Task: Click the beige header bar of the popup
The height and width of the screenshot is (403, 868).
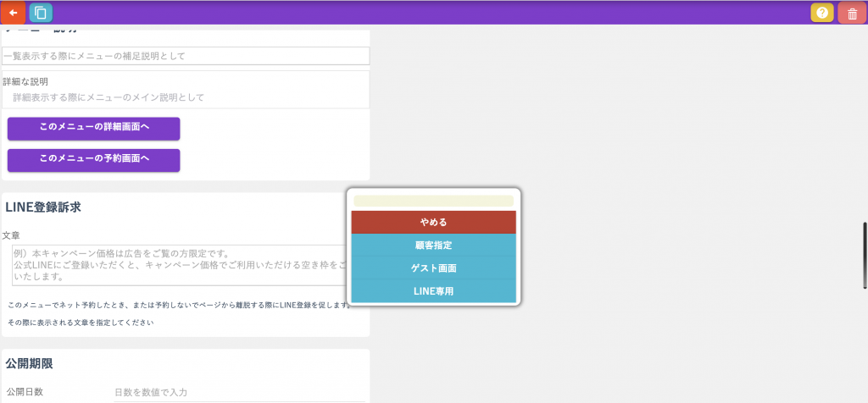Action: pyautogui.click(x=433, y=201)
